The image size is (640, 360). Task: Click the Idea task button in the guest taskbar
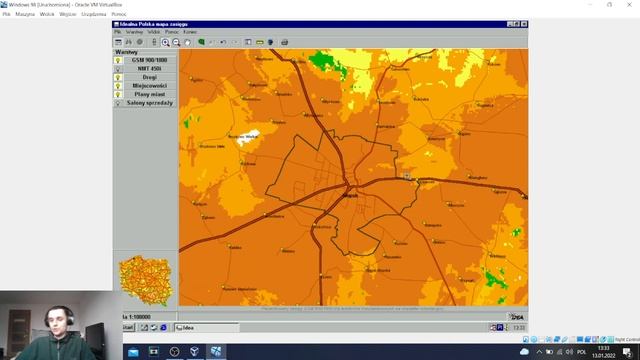(x=207, y=327)
